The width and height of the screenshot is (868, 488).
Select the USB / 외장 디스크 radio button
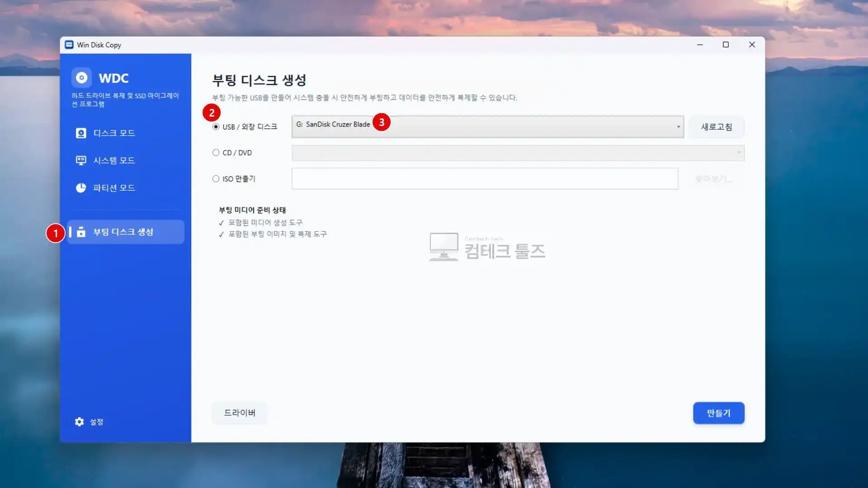(216, 127)
